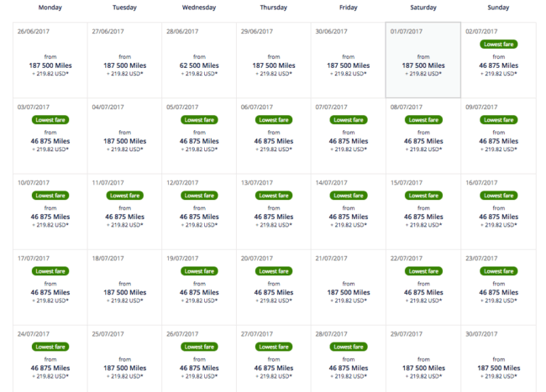Click the Lowest fare badge on 23/07/2017
546x392 pixels.
point(499,271)
